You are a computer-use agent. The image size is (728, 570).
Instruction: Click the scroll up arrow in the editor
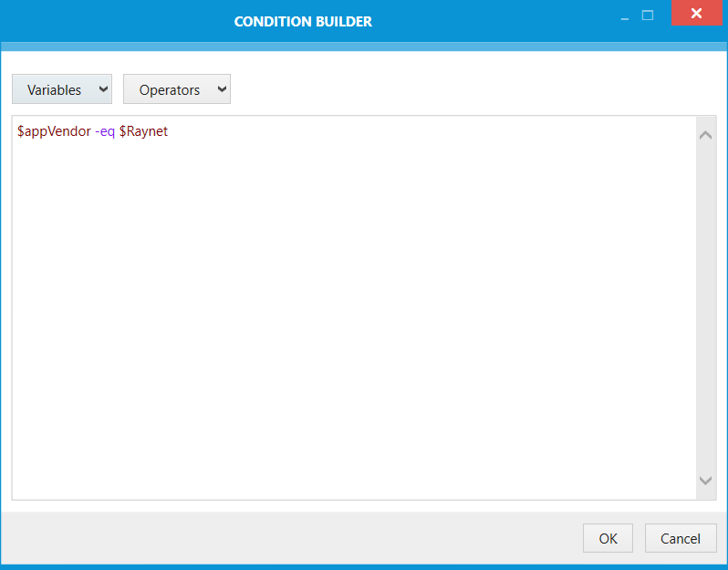coord(706,135)
